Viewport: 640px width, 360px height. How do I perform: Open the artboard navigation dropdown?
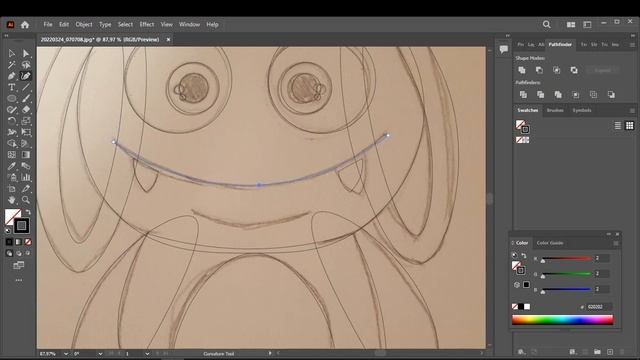coord(147,354)
